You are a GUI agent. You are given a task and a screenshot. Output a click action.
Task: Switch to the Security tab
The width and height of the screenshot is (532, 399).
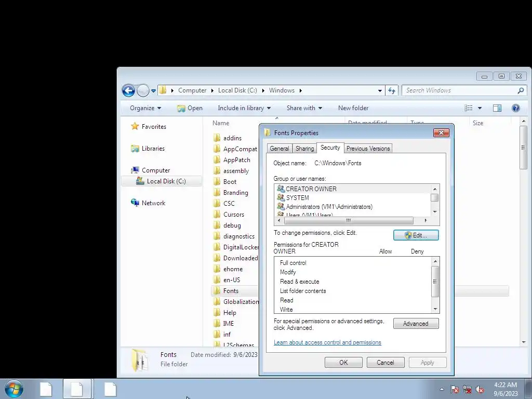pos(330,148)
